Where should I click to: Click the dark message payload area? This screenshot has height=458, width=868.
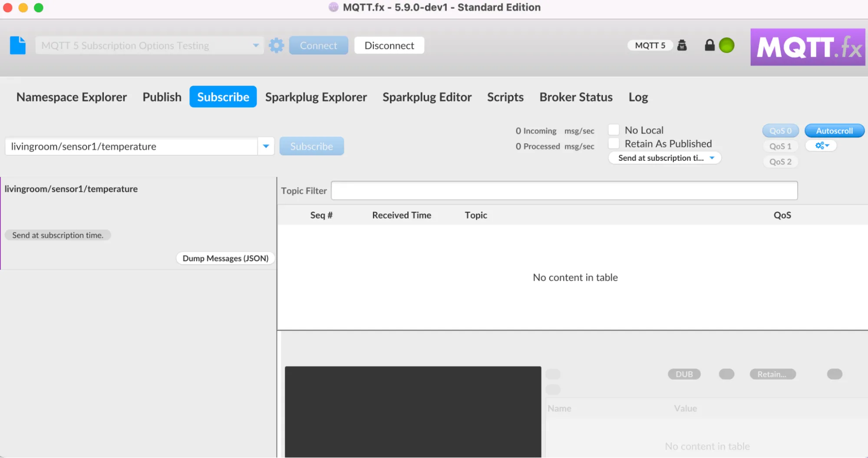tap(413, 412)
